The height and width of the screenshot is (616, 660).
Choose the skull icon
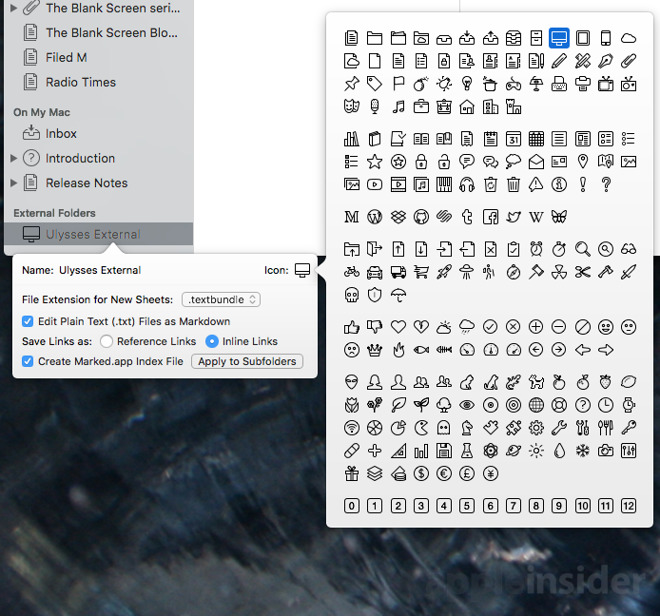[351, 295]
